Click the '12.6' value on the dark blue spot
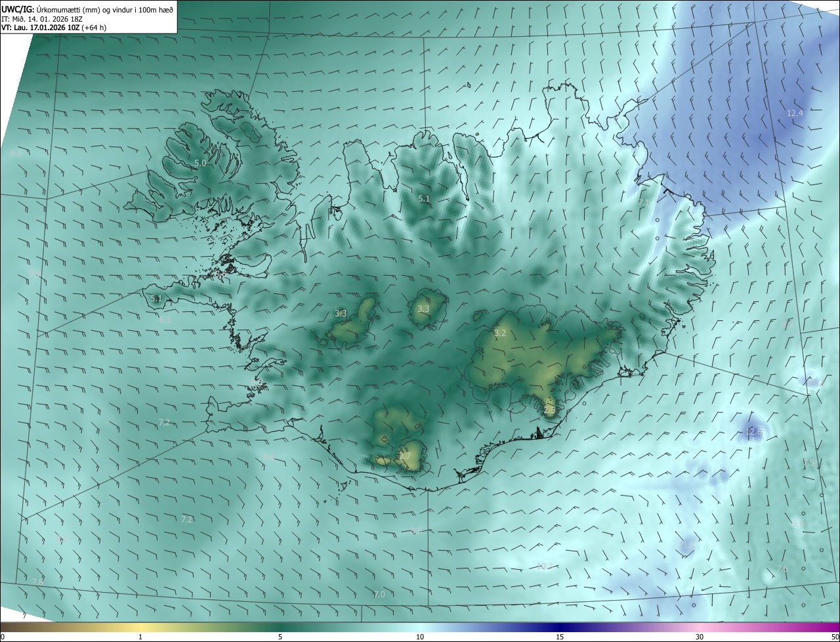 [x=755, y=431]
